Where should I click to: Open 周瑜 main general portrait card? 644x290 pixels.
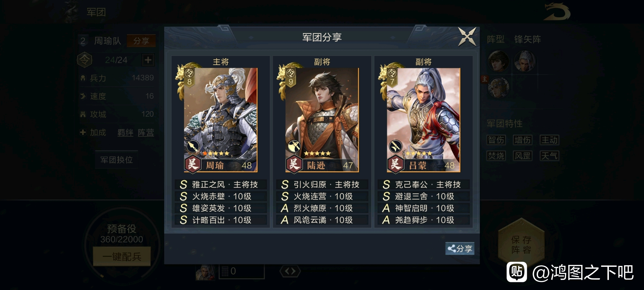[x=221, y=120]
